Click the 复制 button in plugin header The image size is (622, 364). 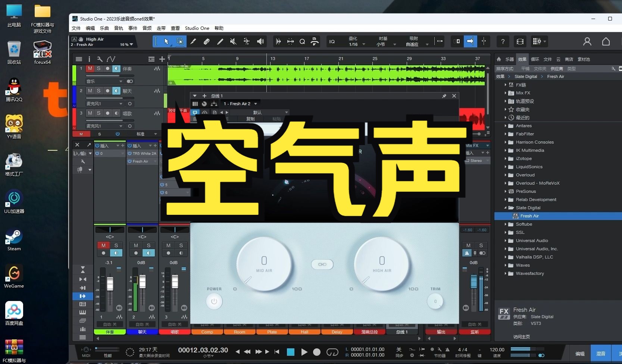[x=250, y=119]
